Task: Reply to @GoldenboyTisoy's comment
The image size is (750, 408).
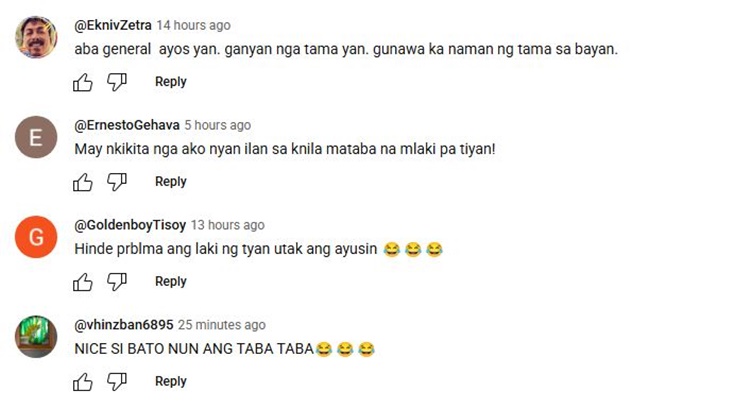Action: coord(171,282)
